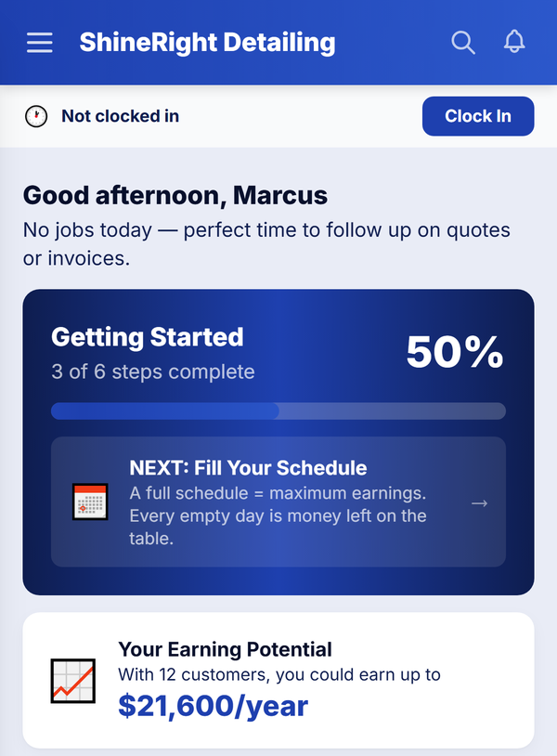Click the 50% completion figure

coord(455,352)
